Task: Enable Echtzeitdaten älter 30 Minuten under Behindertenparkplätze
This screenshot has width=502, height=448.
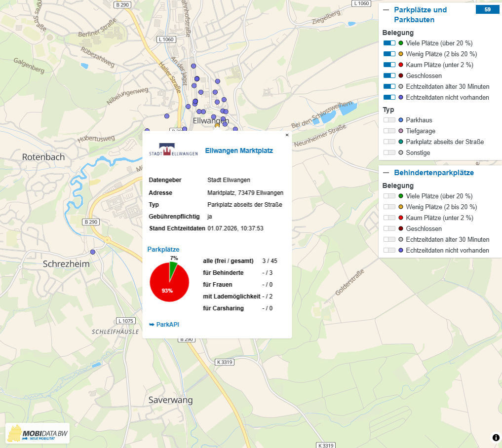Action: tap(389, 239)
